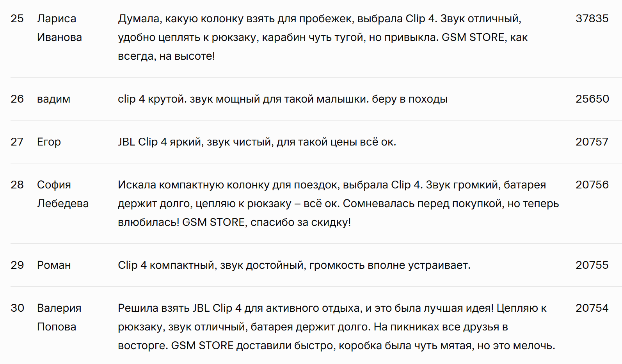Viewport: 622px width, 364px height.
Task: Click the ID 20757
Action: click(592, 142)
